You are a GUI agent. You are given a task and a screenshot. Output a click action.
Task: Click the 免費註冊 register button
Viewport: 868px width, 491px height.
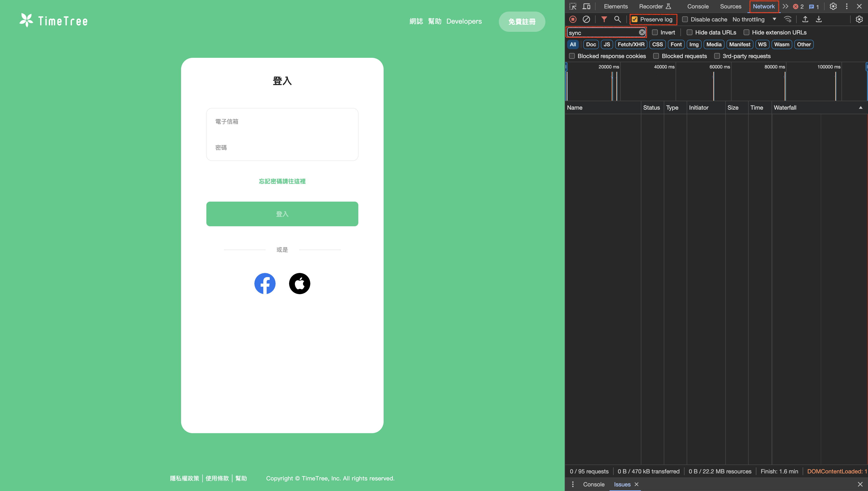coord(522,21)
